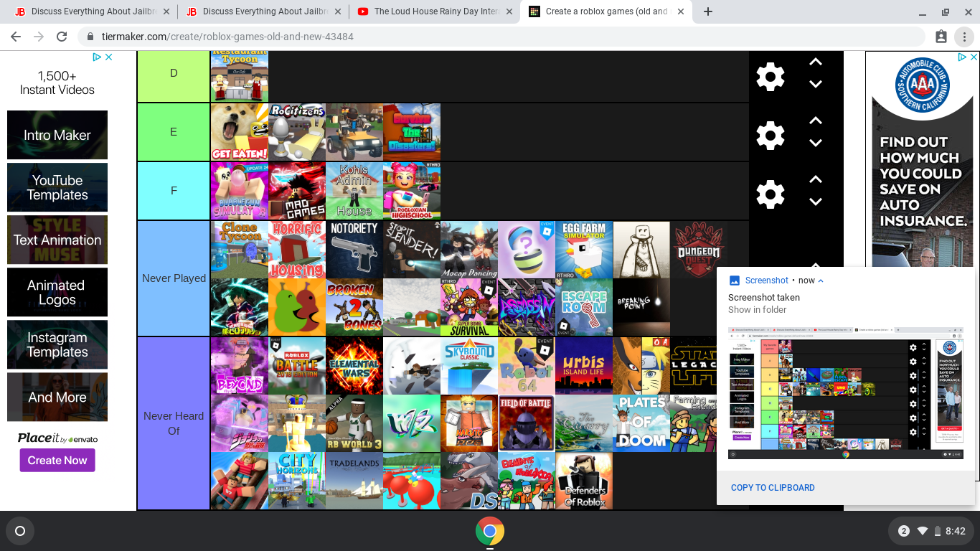Select the Escape Room tile

(584, 307)
